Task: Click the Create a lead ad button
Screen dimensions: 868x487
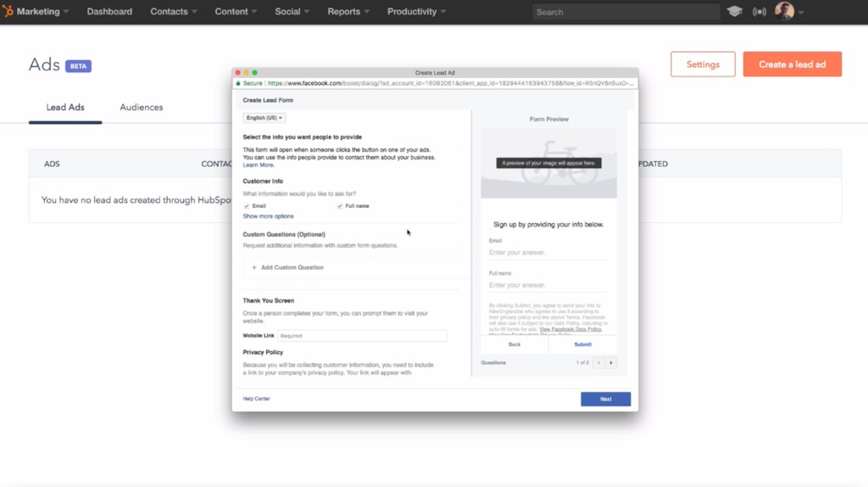Action: (793, 64)
